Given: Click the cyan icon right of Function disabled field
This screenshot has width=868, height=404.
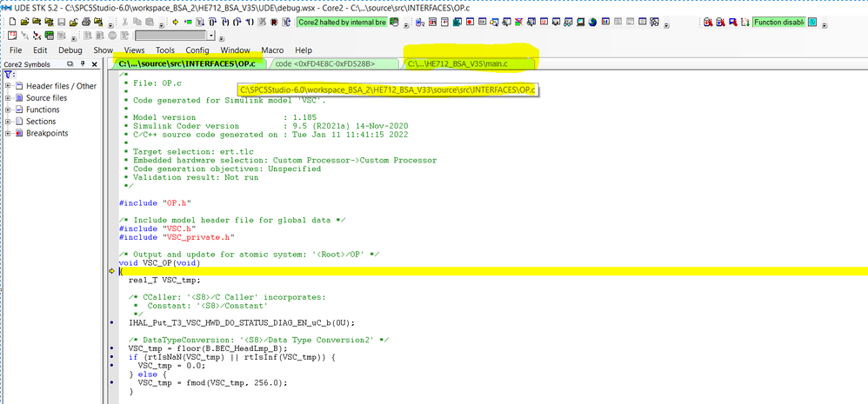Looking at the screenshot, I should pos(812,22).
